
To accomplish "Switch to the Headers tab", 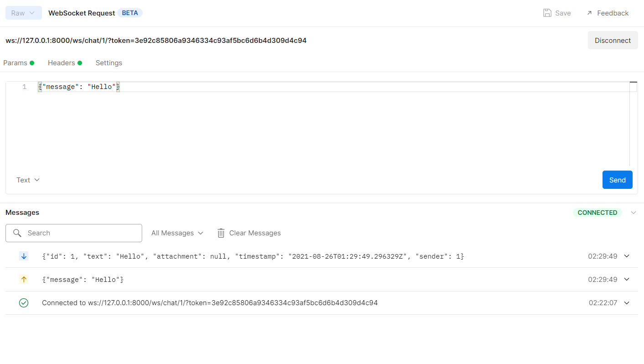I will [65, 63].
